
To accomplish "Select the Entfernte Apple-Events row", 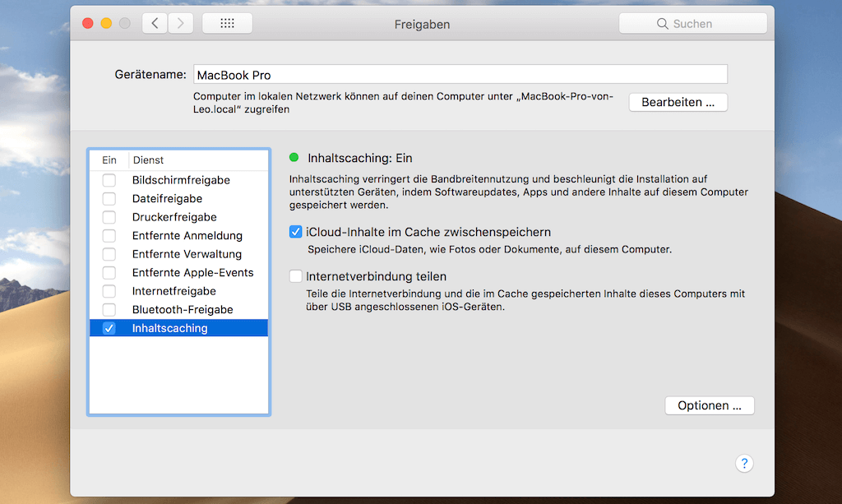I will (x=178, y=273).
